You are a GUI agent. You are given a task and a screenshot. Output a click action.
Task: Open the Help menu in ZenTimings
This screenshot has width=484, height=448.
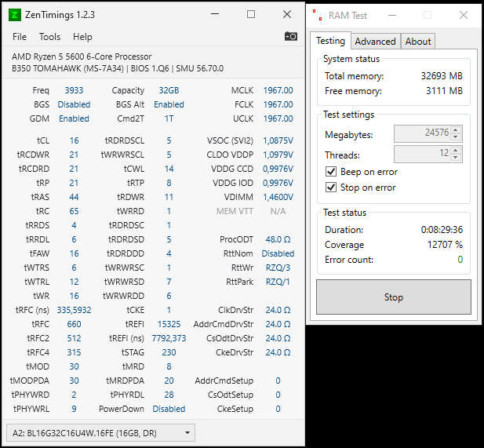pyautogui.click(x=82, y=37)
